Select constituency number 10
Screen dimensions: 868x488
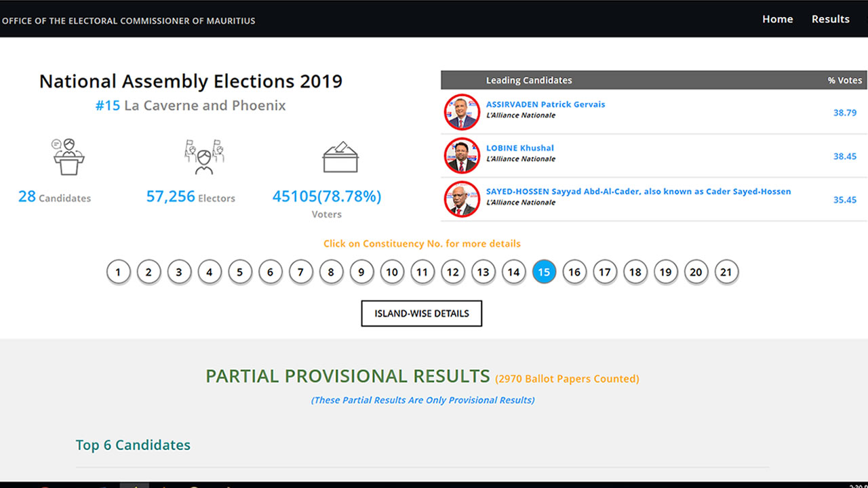392,272
